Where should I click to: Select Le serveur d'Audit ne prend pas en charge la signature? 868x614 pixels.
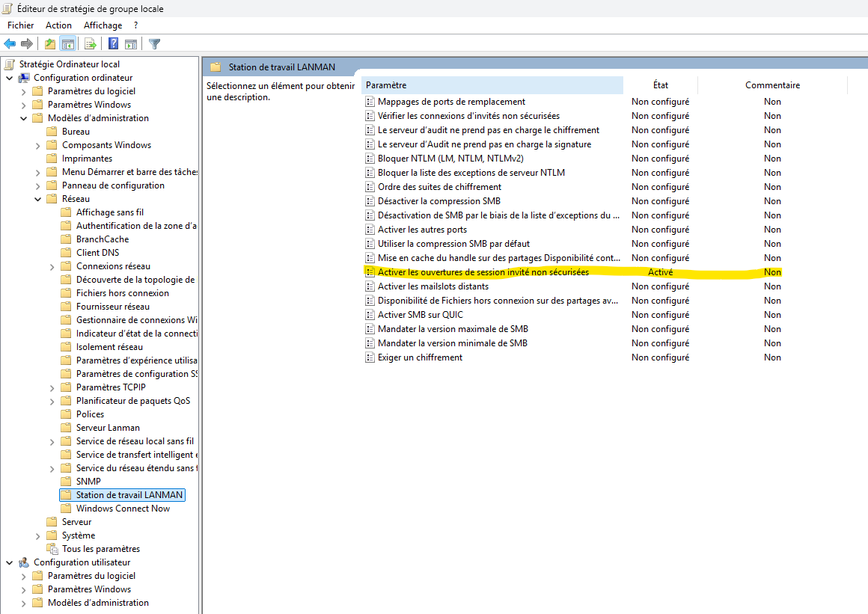[x=484, y=144]
